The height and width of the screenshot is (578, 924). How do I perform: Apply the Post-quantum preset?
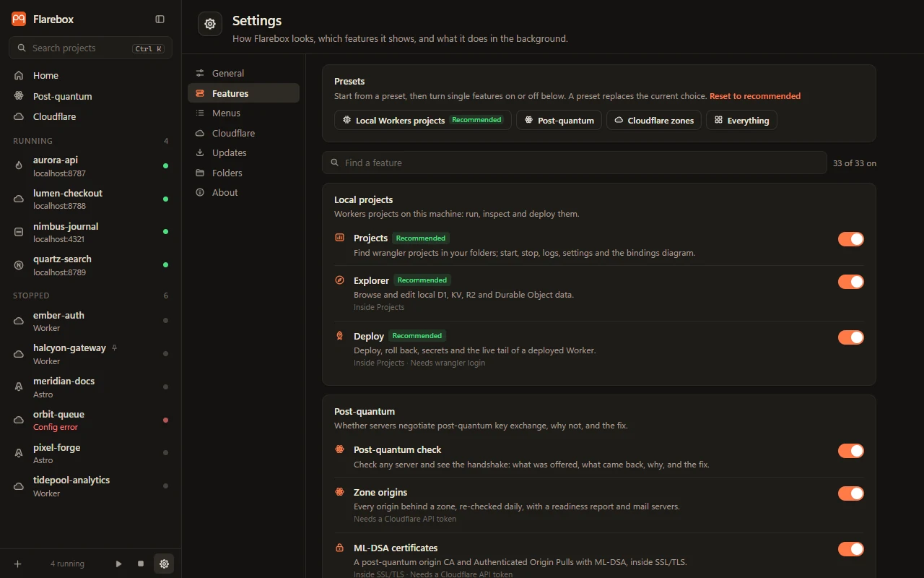point(559,120)
